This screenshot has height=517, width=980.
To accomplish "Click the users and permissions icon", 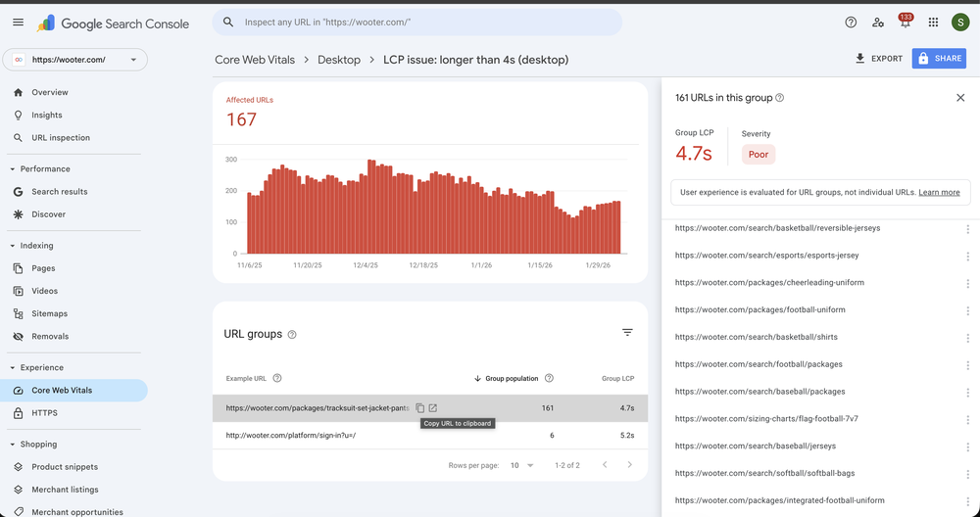I will click(x=877, y=23).
